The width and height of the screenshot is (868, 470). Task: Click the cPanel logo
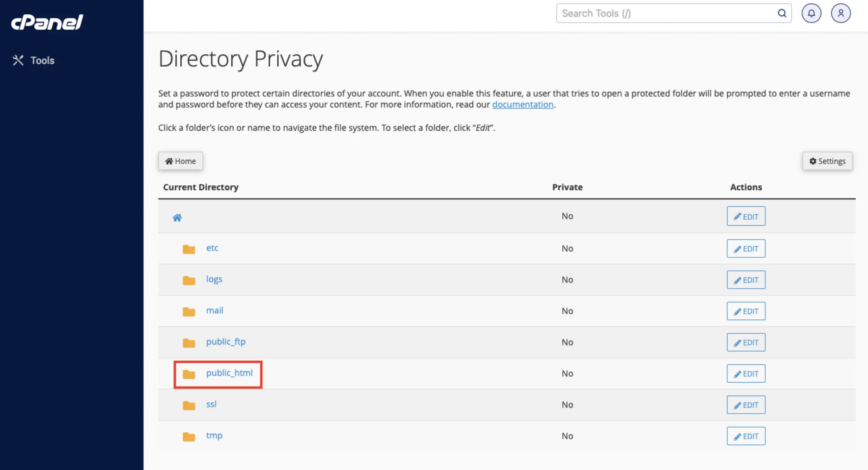[x=47, y=22]
